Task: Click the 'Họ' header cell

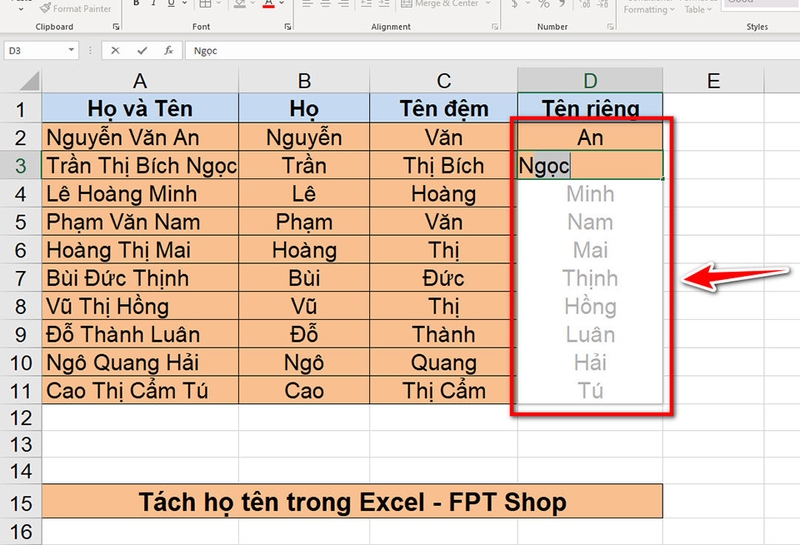Action: pyautogui.click(x=304, y=109)
